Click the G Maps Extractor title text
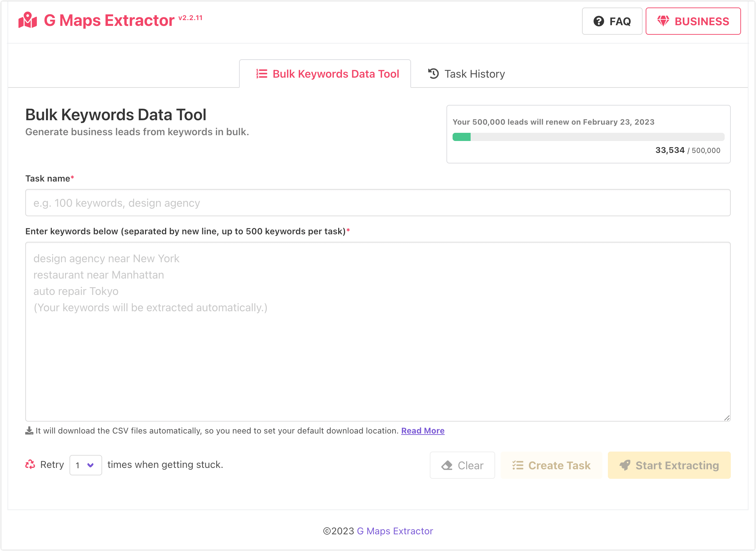This screenshot has width=756, height=551. (109, 20)
